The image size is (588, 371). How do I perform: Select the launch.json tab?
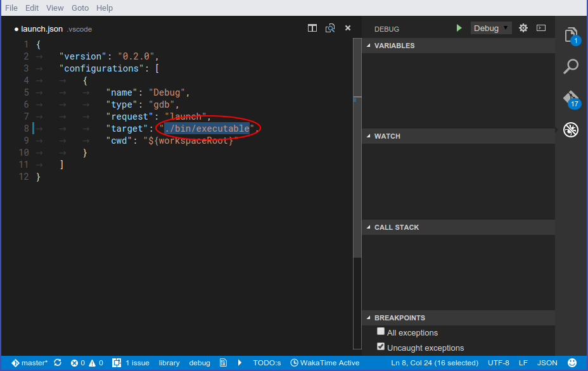click(40, 28)
